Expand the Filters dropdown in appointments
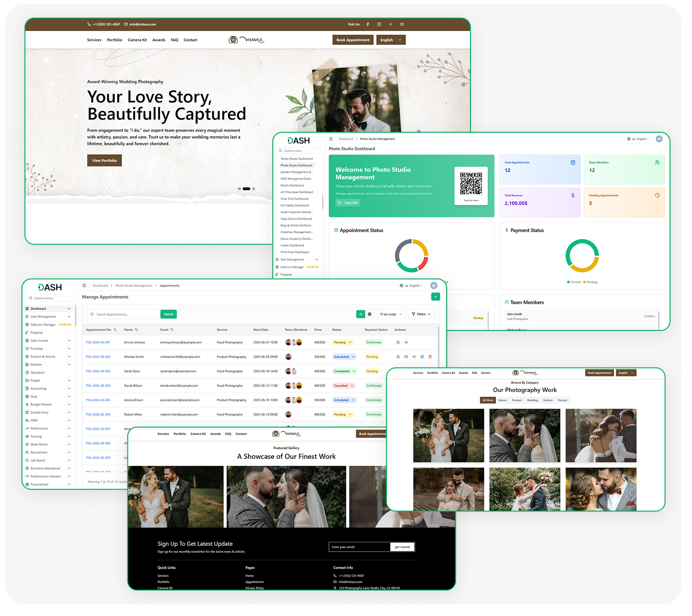 pyautogui.click(x=421, y=314)
